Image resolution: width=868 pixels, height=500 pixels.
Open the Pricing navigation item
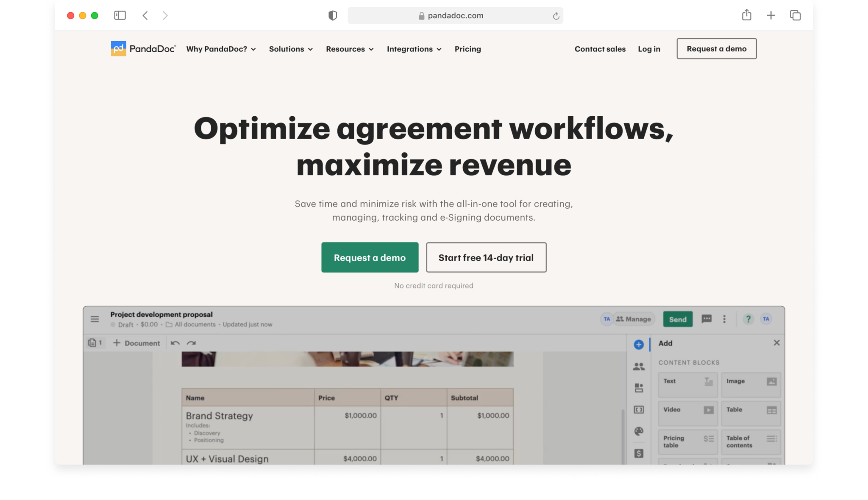coord(467,49)
